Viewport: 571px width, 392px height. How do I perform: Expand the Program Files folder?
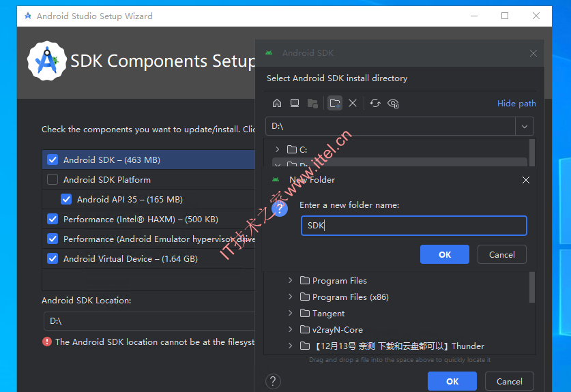[x=290, y=280]
